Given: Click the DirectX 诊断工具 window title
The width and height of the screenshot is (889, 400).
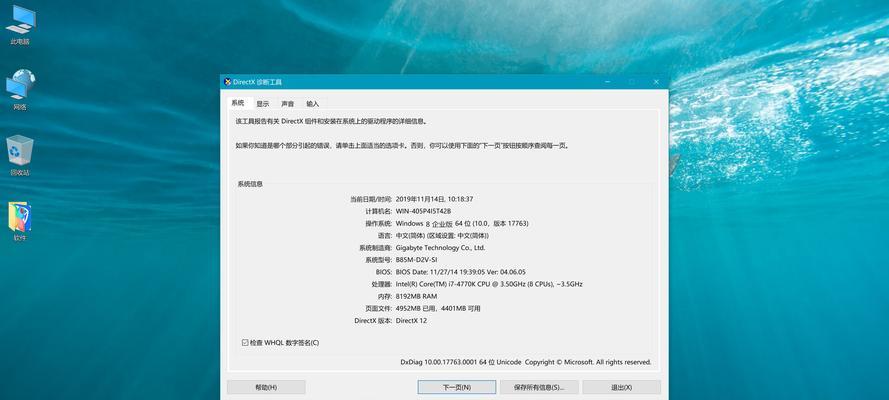Looking at the screenshot, I should click(257, 82).
